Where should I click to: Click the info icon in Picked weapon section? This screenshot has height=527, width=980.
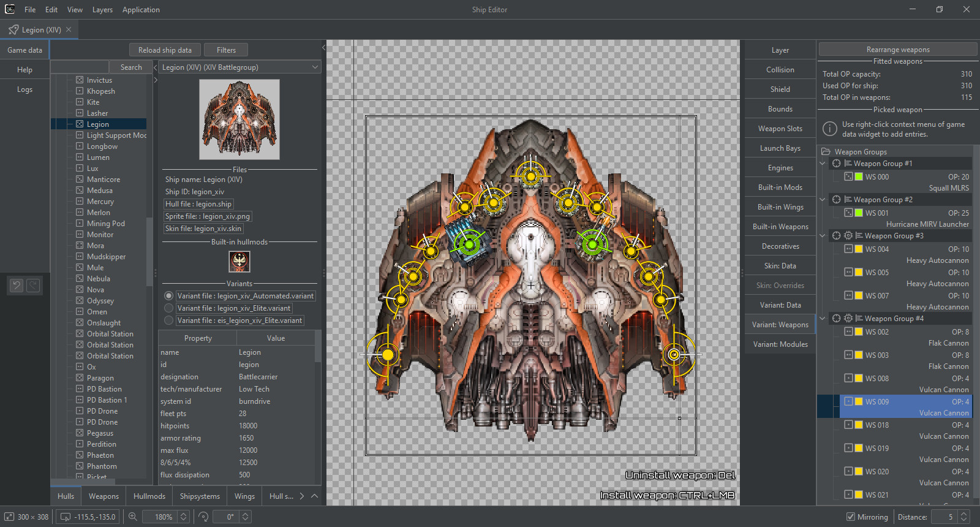(829, 129)
